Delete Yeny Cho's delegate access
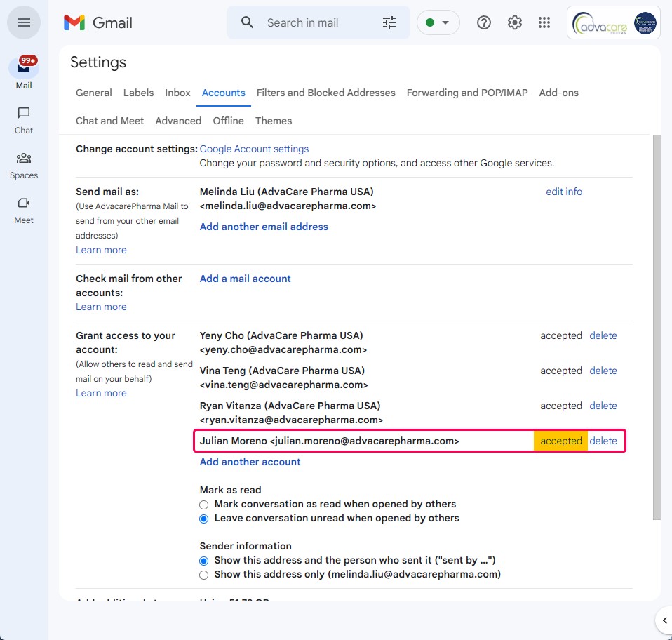The height and width of the screenshot is (640, 672). 603,335
